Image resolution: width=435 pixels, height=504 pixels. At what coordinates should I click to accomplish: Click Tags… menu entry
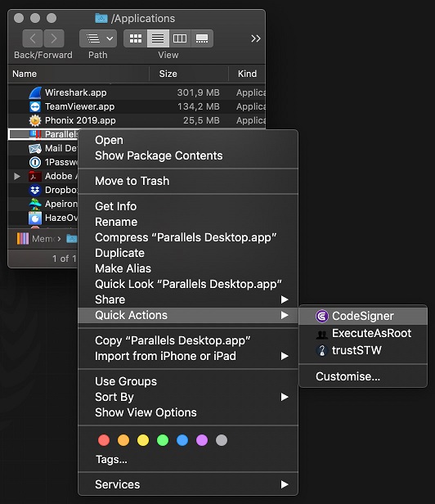pyautogui.click(x=111, y=460)
